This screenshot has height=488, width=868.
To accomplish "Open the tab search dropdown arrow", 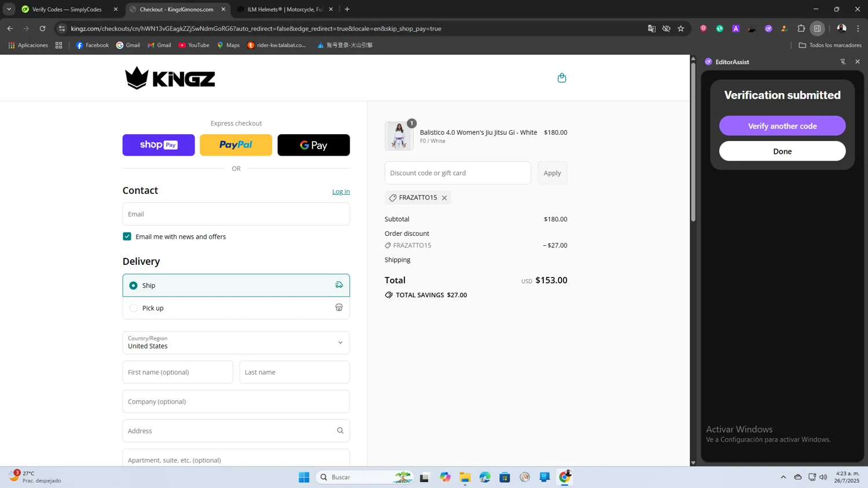I will pyautogui.click(x=9, y=9).
